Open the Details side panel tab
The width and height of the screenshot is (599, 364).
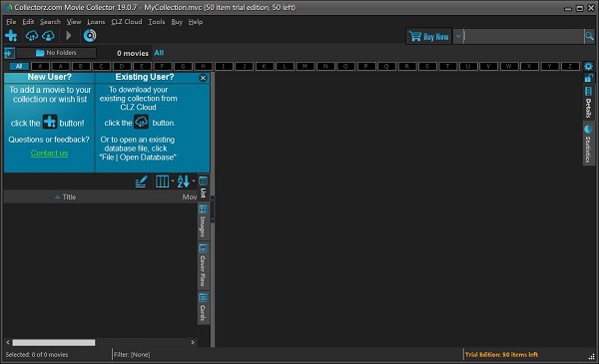click(x=588, y=103)
